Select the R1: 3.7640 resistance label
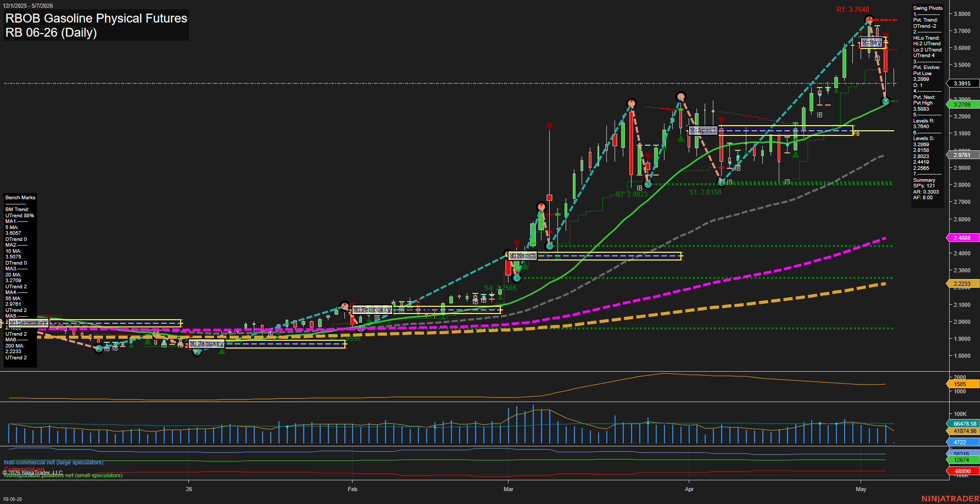Screen dimensions: 980x504 852,9
